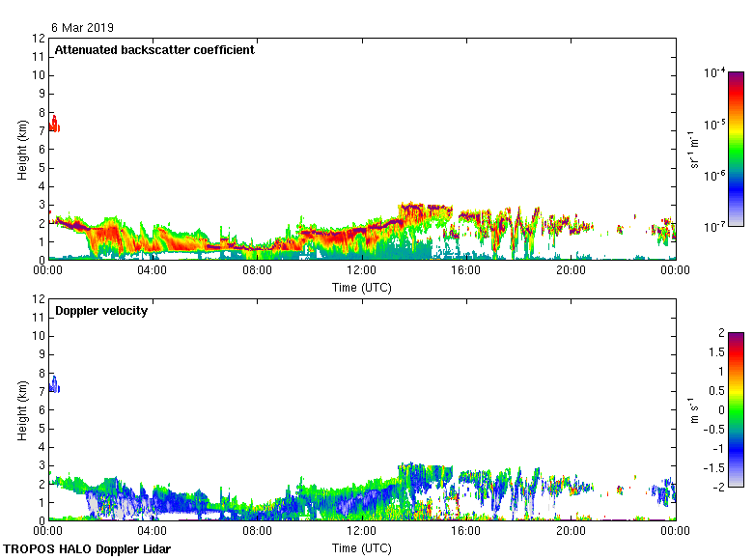
Task: Select the "Attenuated backscatter coefficient" panel title
Action: click(154, 50)
